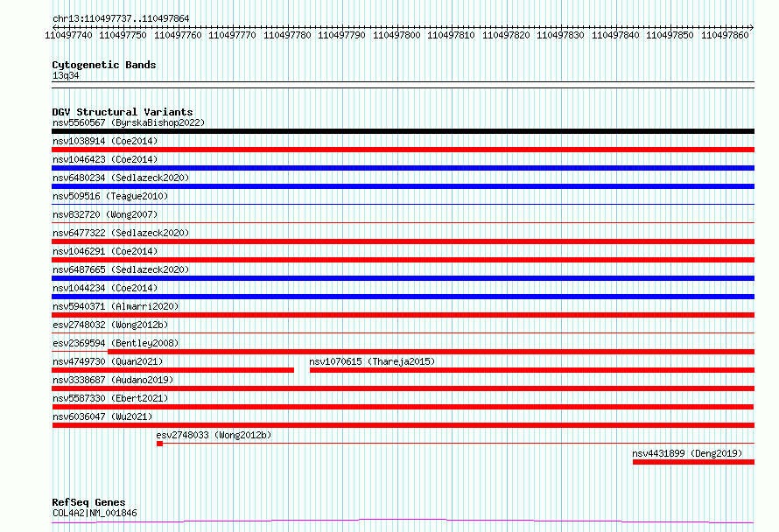Open nsv6480234 (Sedlazeck2020) label
This screenshot has width=779, height=532.
[121, 178]
